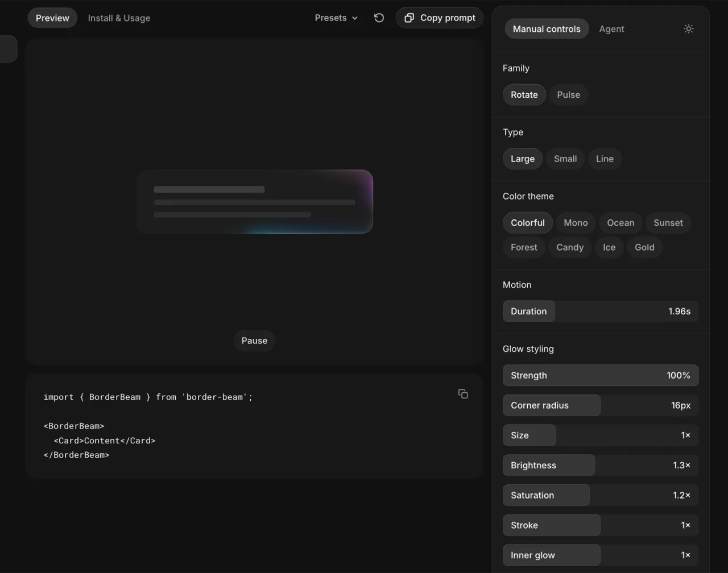Select the Ocean color theme

point(621,223)
